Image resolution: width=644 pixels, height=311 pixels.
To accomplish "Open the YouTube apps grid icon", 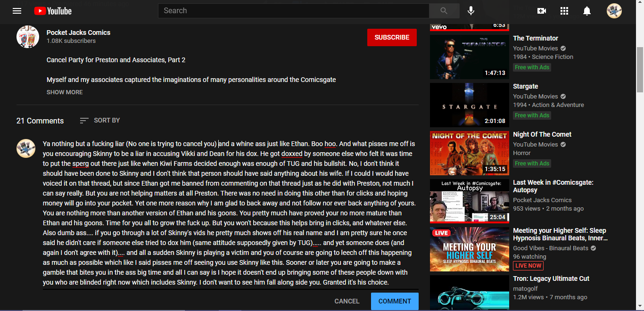I will tap(564, 11).
